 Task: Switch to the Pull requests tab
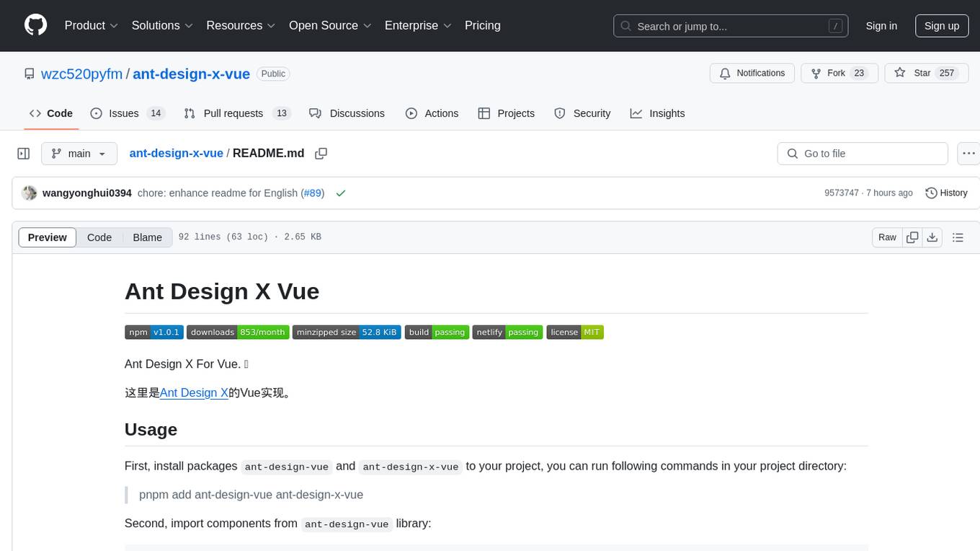coord(237,113)
